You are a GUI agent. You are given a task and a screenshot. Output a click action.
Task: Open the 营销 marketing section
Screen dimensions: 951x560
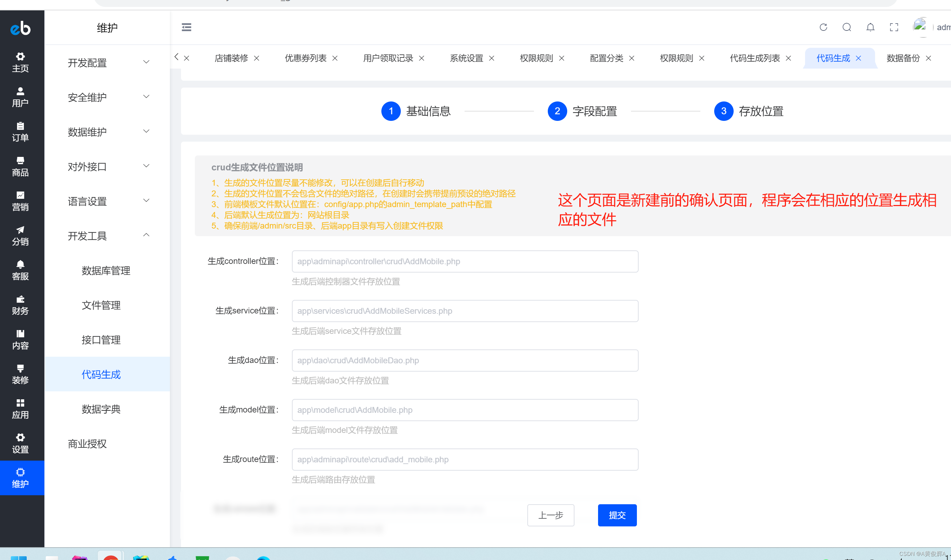tap(20, 201)
